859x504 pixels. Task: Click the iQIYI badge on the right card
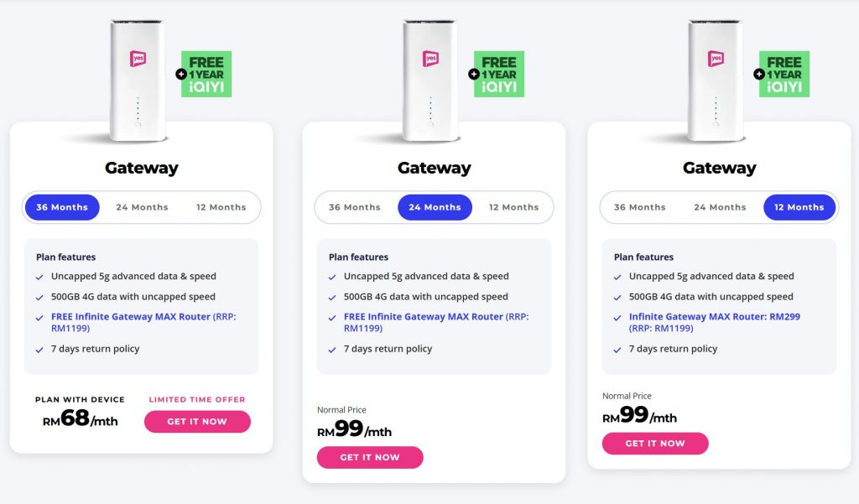tap(784, 74)
